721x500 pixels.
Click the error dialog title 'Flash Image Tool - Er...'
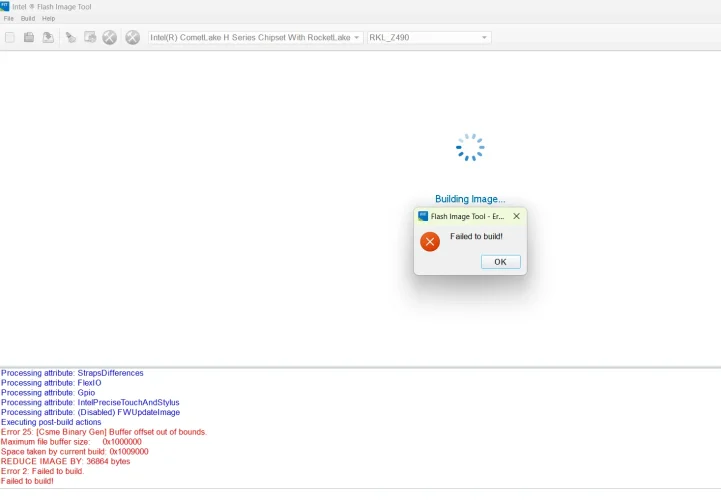(x=467, y=216)
